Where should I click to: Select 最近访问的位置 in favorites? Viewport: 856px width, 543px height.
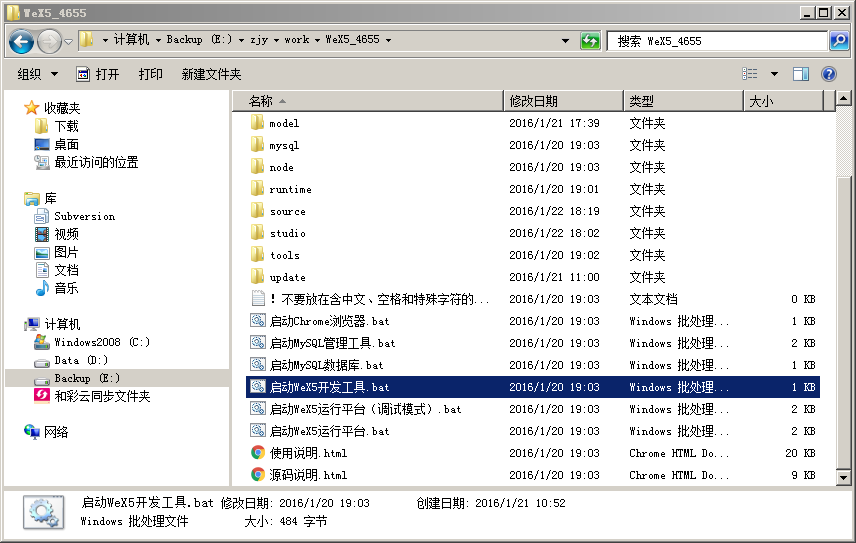[x=86, y=162]
